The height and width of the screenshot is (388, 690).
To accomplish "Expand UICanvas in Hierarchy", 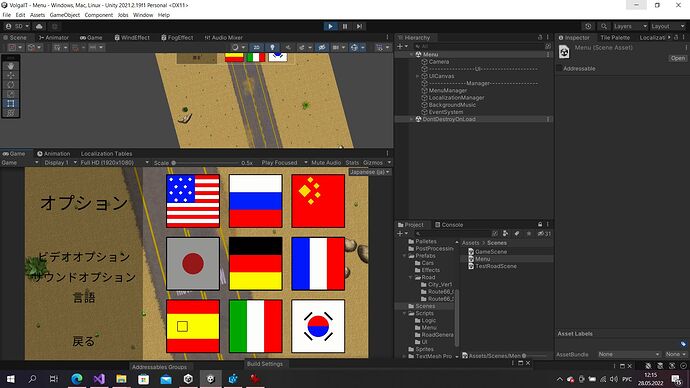I will [418, 76].
